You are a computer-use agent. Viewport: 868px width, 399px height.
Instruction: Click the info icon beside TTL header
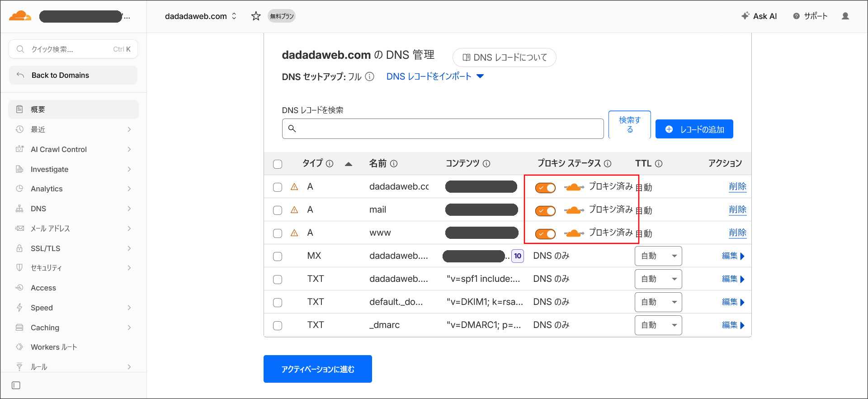(x=659, y=164)
